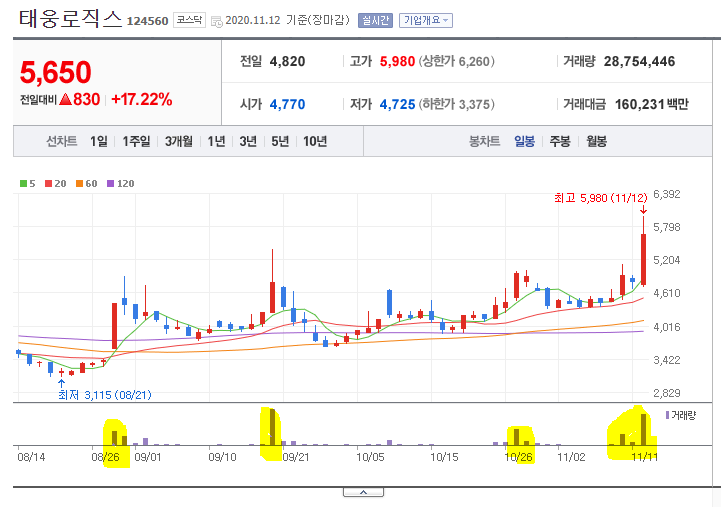Click the 최저 3,115 (08/21) chart label
The height and width of the screenshot is (507, 721).
coord(105,395)
